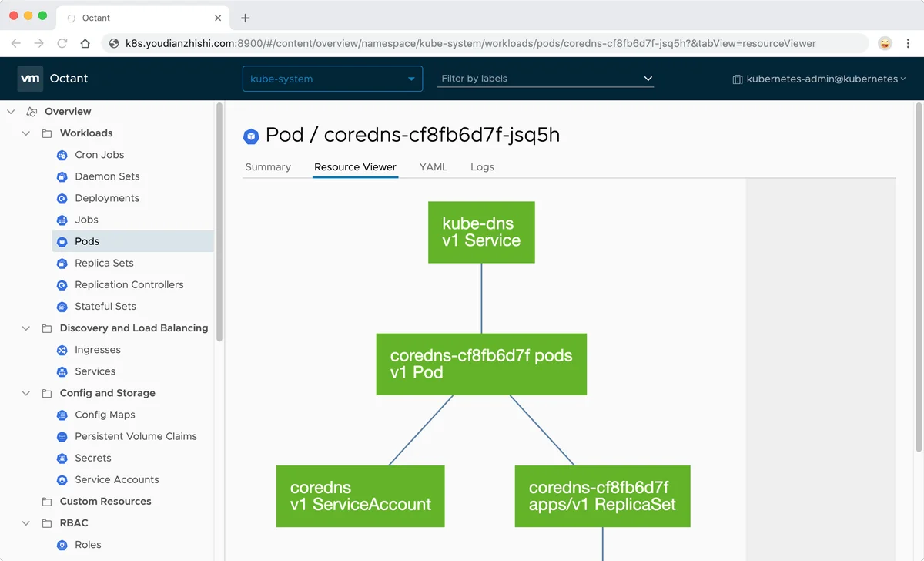Switch to the Summary tab
The height and width of the screenshot is (561, 924).
tap(268, 167)
